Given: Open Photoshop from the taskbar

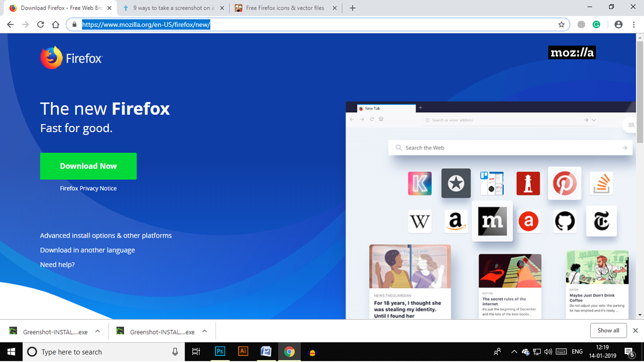Looking at the screenshot, I should coord(220,351).
